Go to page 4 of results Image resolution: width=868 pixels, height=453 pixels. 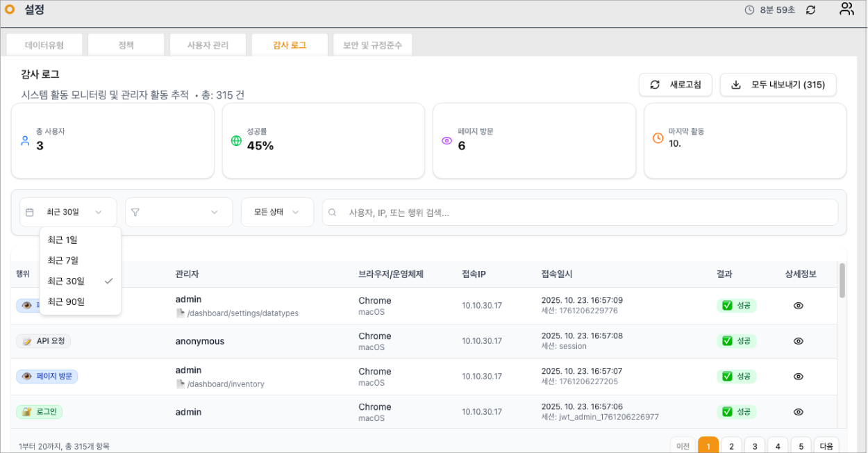[778, 446]
